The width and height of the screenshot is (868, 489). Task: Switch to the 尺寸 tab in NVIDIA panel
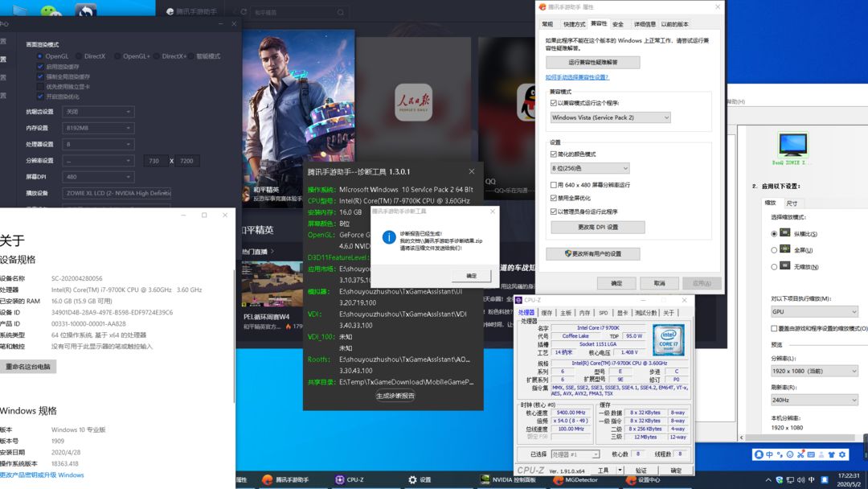point(792,203)
